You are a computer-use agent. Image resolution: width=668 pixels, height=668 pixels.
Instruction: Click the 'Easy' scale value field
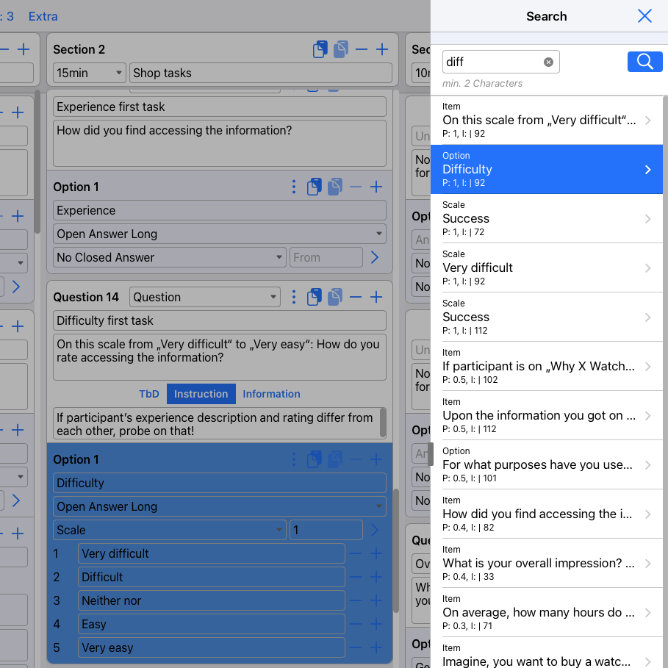[x=212, y=624]
